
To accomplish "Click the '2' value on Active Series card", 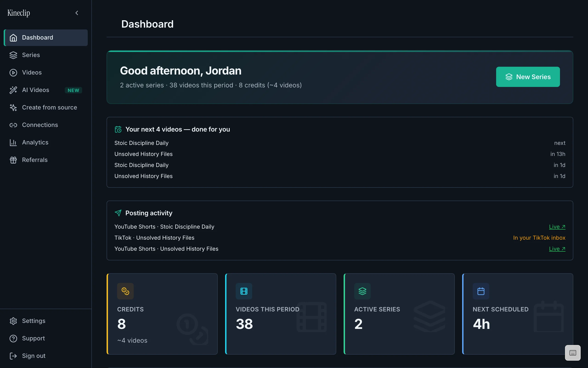I will 358,324.
